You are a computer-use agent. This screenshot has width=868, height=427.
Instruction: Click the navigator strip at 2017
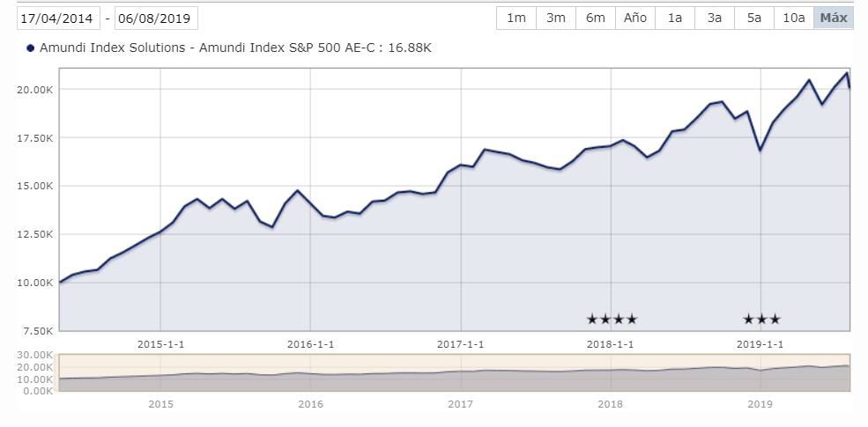tap(460, 372)
